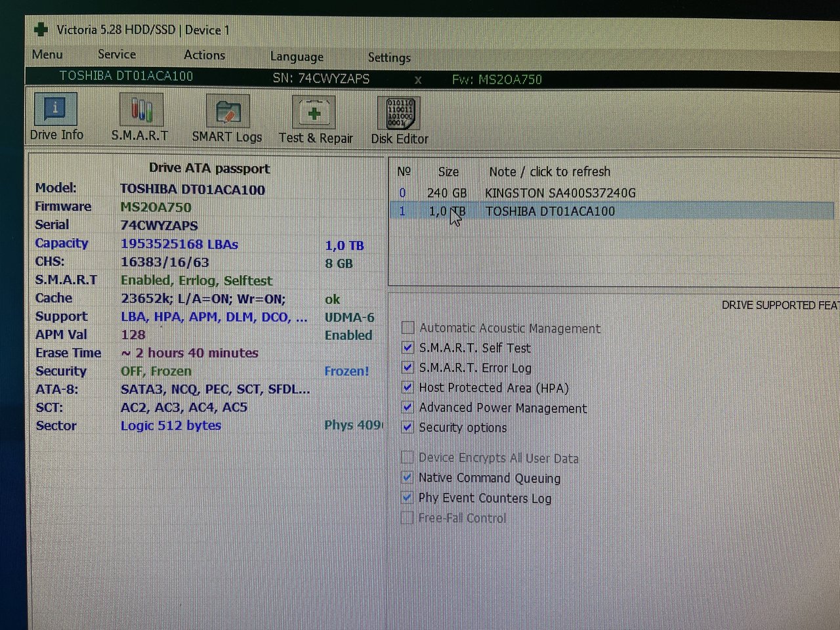Click serial value '74CWYZAPS' in passport

(x=159, y=225)
